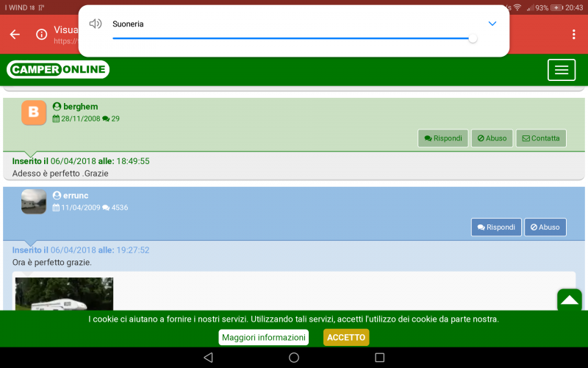Reply to berghem's post with Rispondi

click(x=443, y=138)
